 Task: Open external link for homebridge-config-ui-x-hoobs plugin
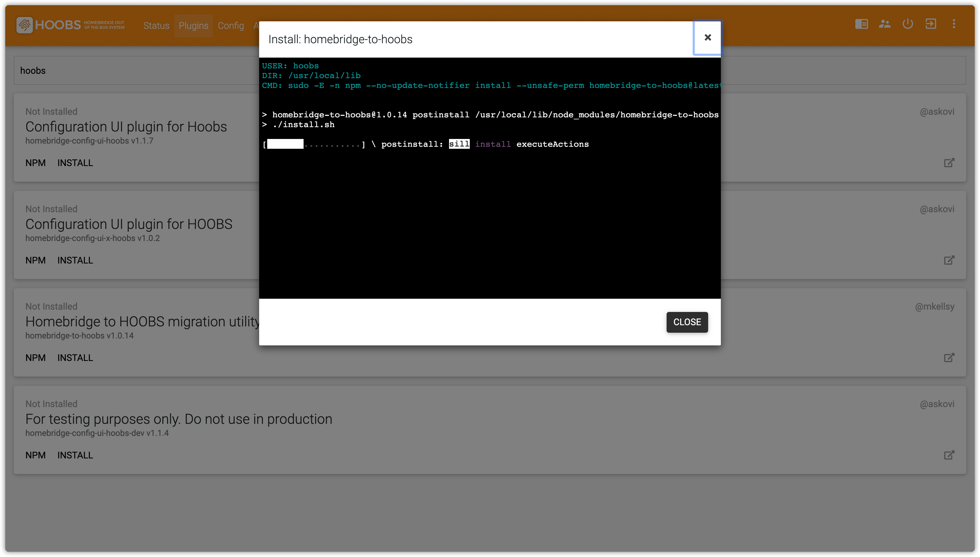click(x=949, y=260)
